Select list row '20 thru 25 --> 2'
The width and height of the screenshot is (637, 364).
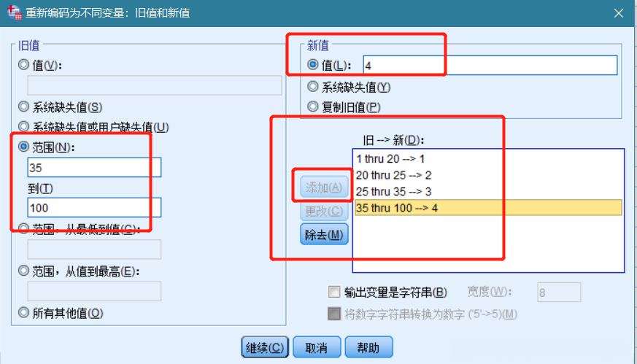(488, 175)
